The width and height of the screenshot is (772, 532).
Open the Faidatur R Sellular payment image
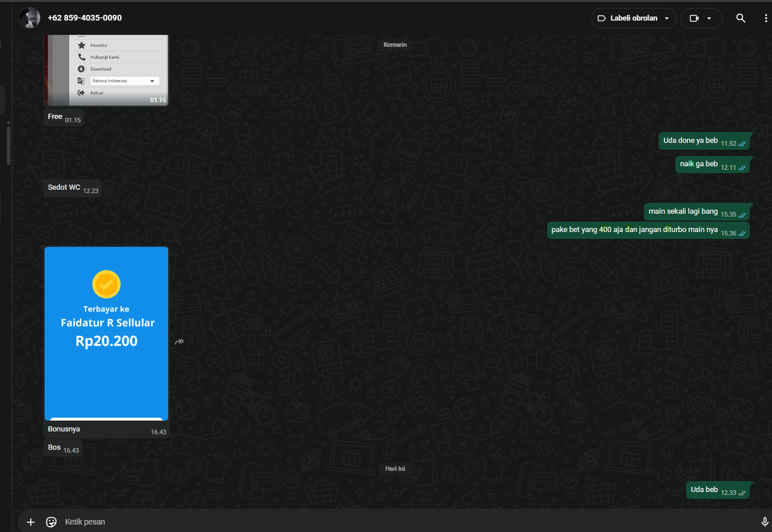[x=106, y=334]
